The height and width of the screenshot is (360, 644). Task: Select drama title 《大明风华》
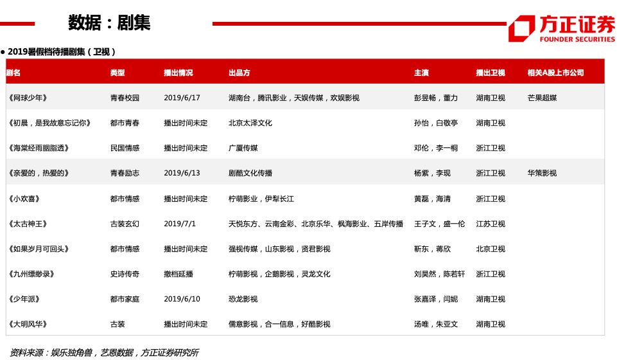[28, 324]
